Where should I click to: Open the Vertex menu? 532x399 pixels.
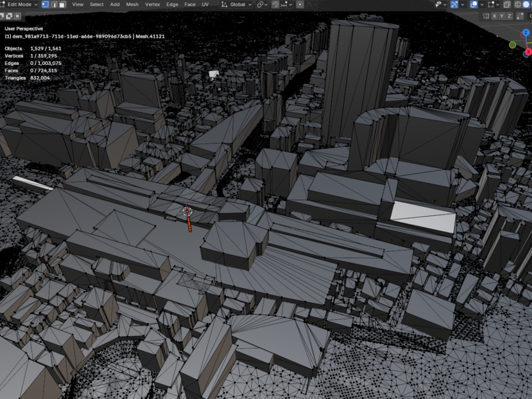point(153,4)
